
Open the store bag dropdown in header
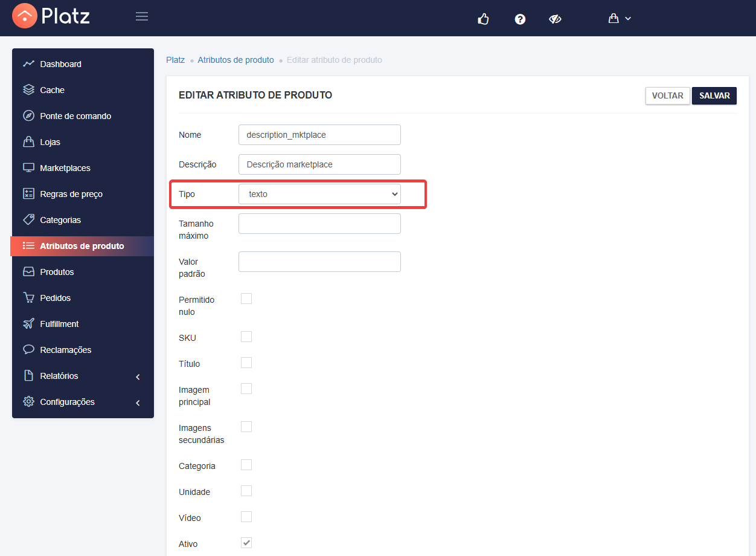point(620,19)
